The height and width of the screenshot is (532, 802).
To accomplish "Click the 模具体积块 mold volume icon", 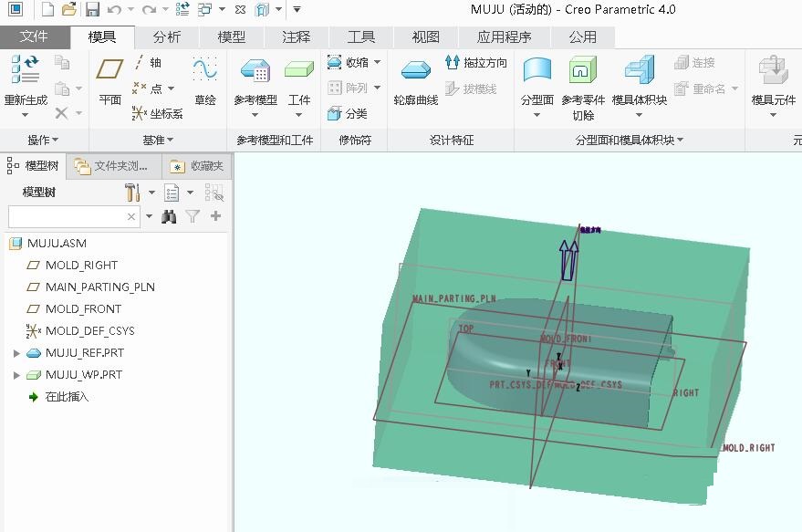I will (640, 70).
